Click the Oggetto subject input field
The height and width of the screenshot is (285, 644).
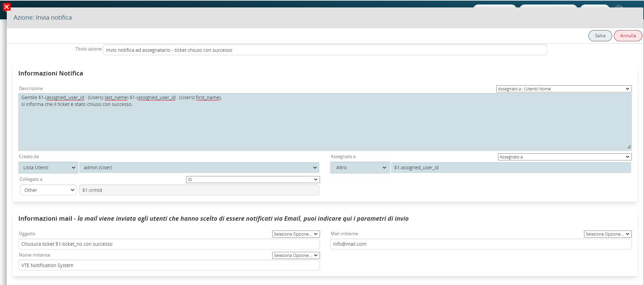[169, 244]
